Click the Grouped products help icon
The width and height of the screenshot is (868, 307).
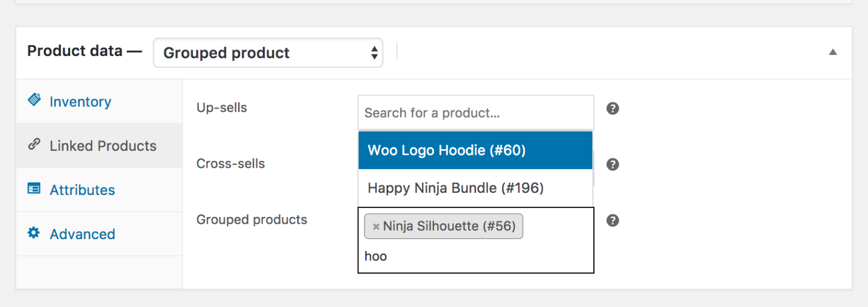[613, 220]
